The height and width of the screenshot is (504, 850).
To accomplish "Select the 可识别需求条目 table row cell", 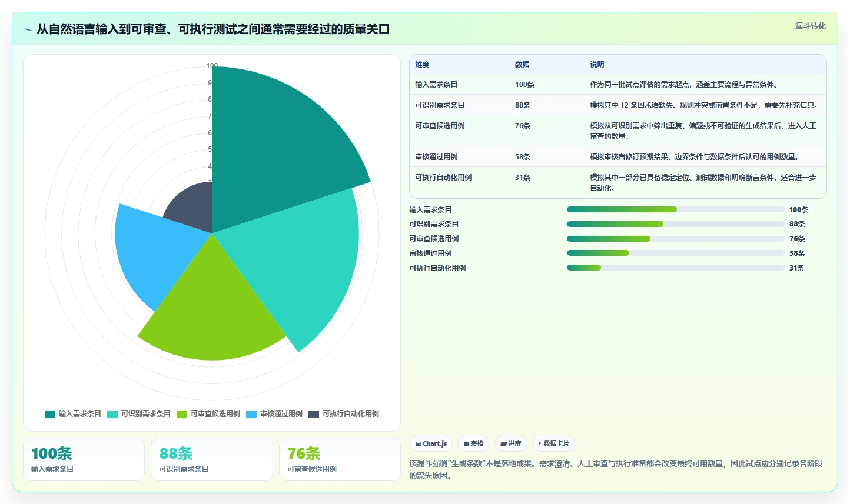I will tap(440, 105).
